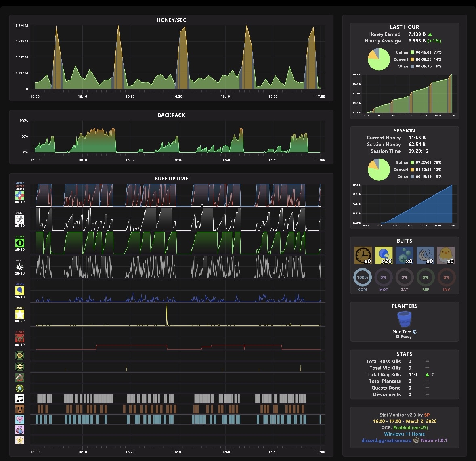Image resolution: width=476 pixels, height=461 pixels.
Task: Select the StatMonitor v2.3 by SP text
Action: coord(405,415)
